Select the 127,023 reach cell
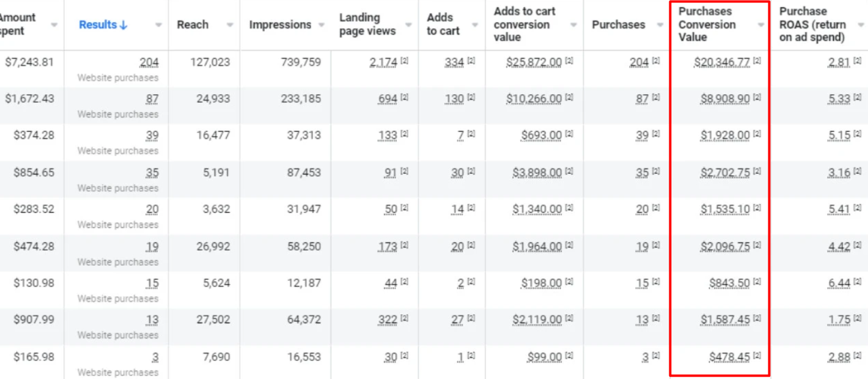 212,62
